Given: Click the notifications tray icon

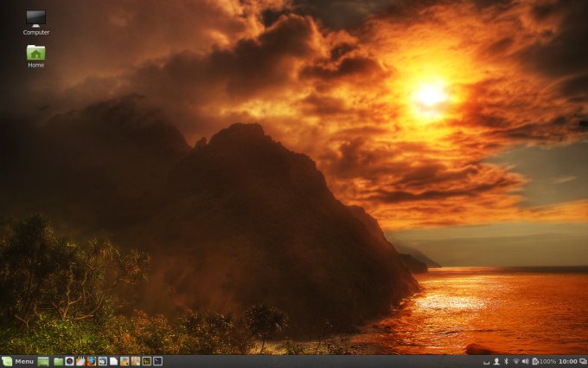Looking at the screenshot, I should [x=487, y=362].
